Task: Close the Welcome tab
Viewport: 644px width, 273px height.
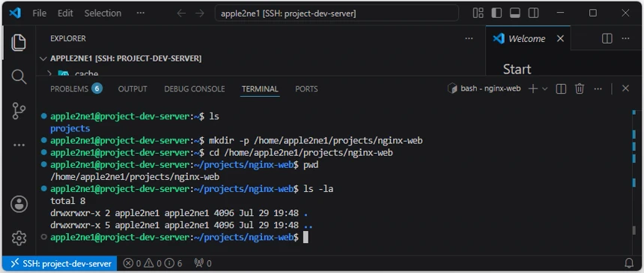Action: (560, 39)
